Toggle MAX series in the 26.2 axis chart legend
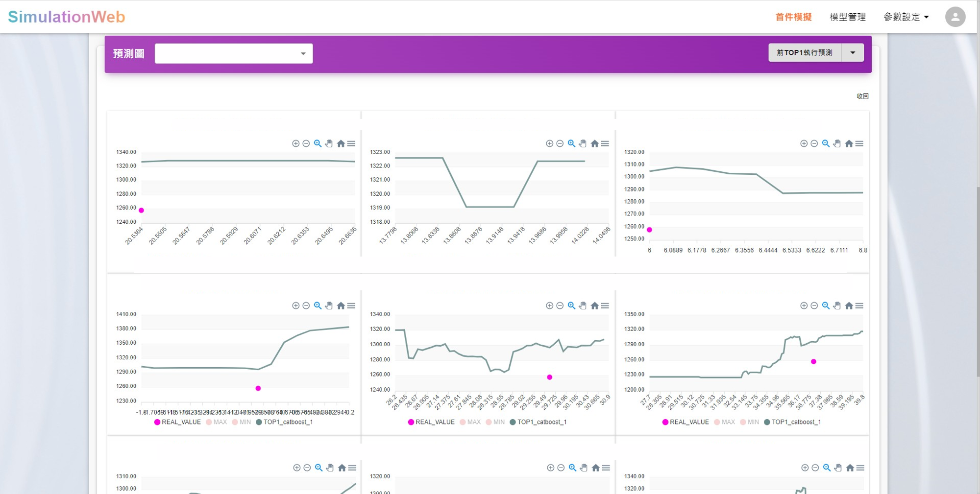Viewport: 980px width, 494px height. click(470, 422)
